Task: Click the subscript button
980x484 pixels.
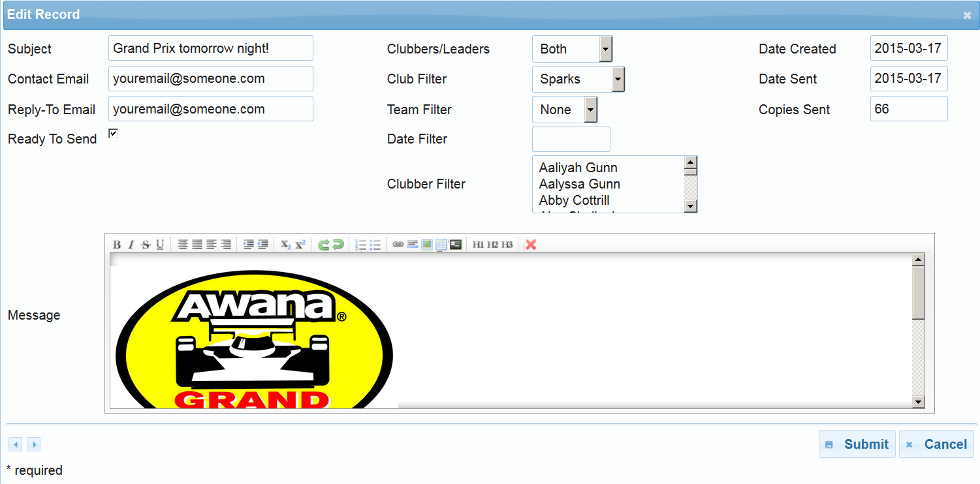Action: tap(285, 245)
